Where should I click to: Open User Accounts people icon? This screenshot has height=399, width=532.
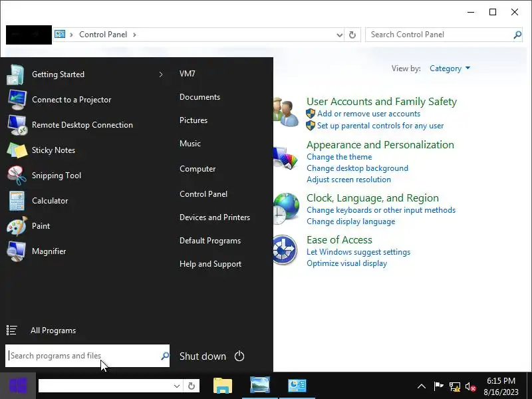(x=286, y=112)
